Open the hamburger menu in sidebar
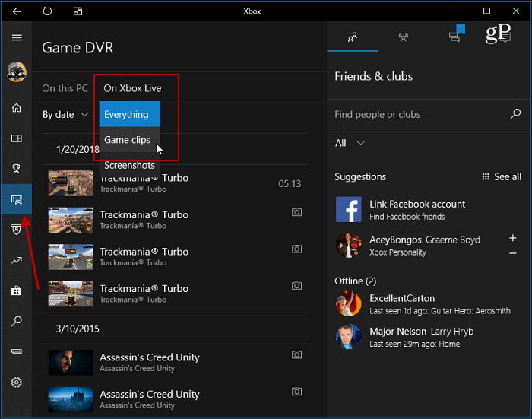532x419 pixels. [x=17, y=37]
